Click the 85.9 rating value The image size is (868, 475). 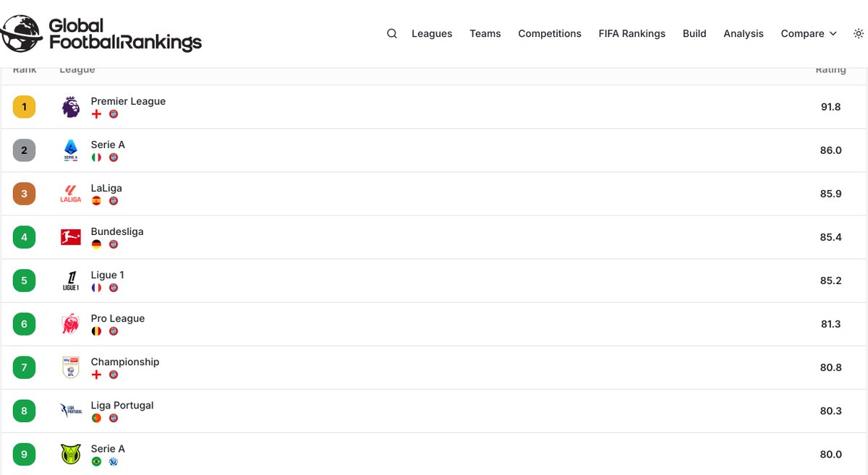coord(830,194)
